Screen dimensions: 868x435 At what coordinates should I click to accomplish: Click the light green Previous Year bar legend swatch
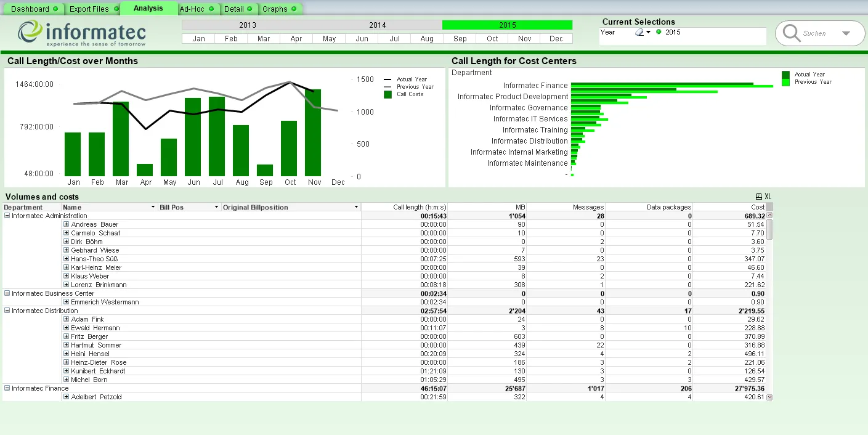(785, 82)
